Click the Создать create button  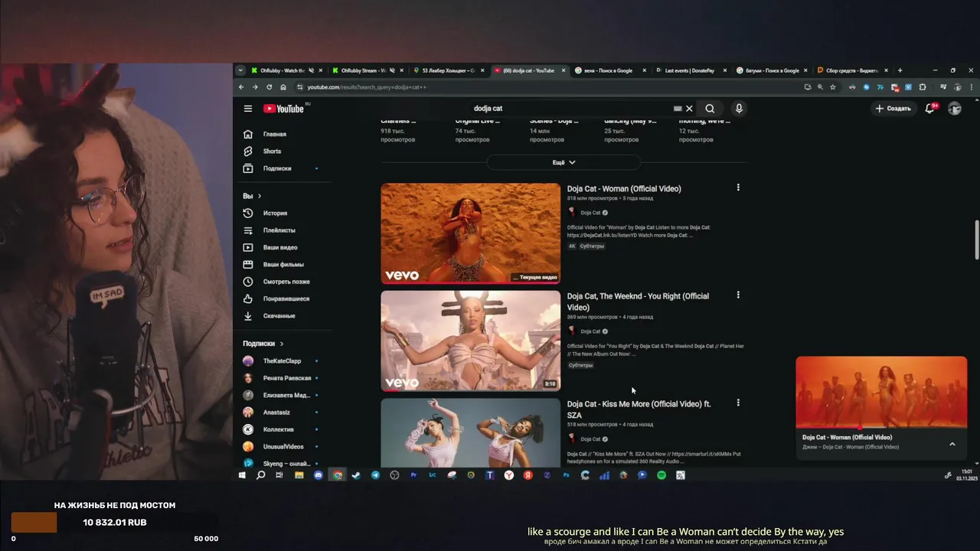tap(893, 109)
